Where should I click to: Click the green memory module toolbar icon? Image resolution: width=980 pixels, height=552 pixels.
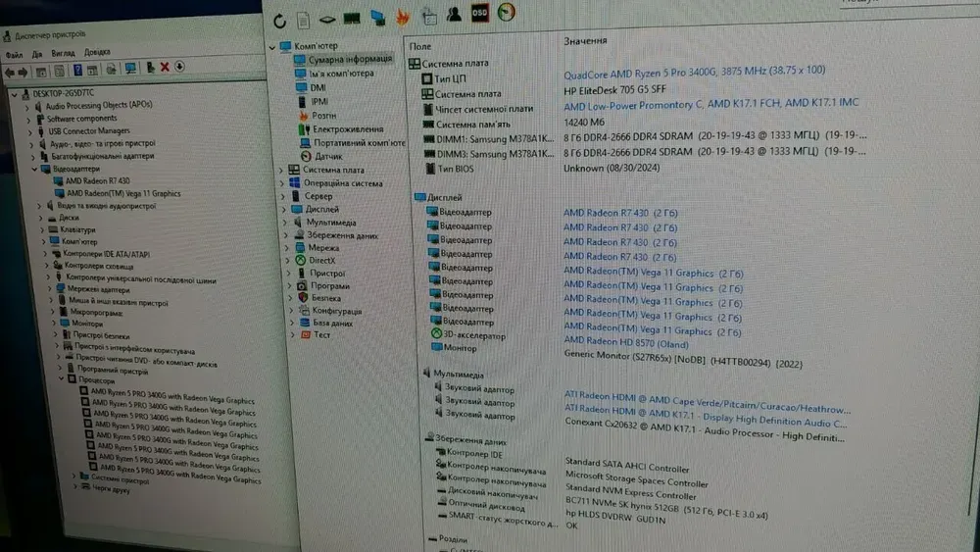tap(352, 18)
